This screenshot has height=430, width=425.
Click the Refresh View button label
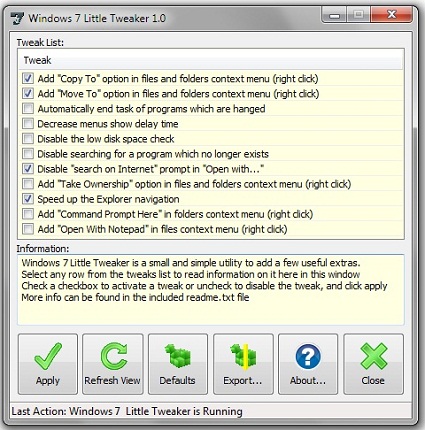(x=113, y=380)
